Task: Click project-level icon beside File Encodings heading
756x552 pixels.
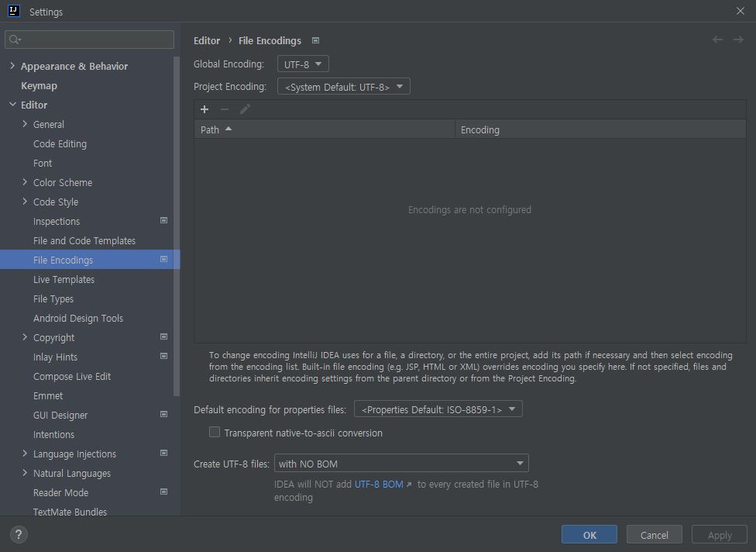Action: pyautogui.click(x=315, y=40)
